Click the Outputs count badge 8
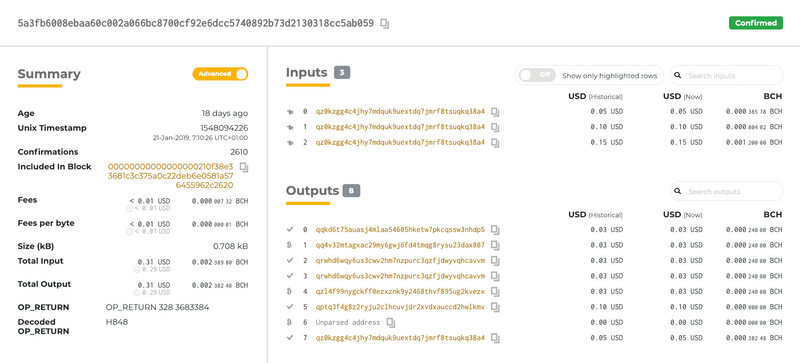This screenshot has width=800, height=363. (x=351, y=191)
